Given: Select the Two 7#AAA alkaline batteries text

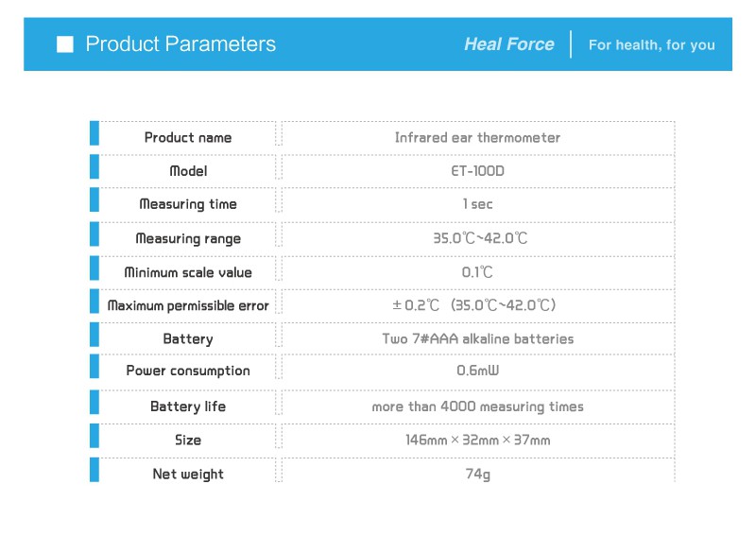Looking at the screenshot, I should [478, 339].
